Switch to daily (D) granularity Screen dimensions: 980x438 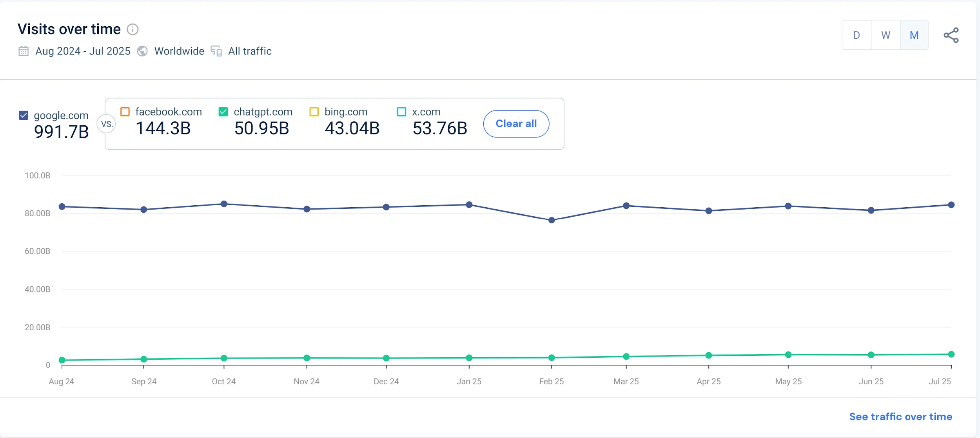(x=857, y=35)
